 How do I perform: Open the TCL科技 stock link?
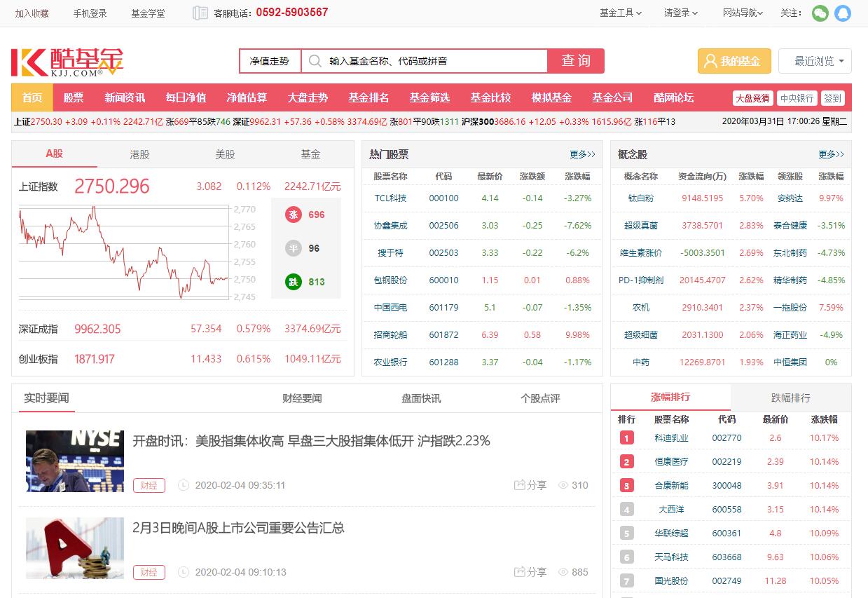(390, 198)
